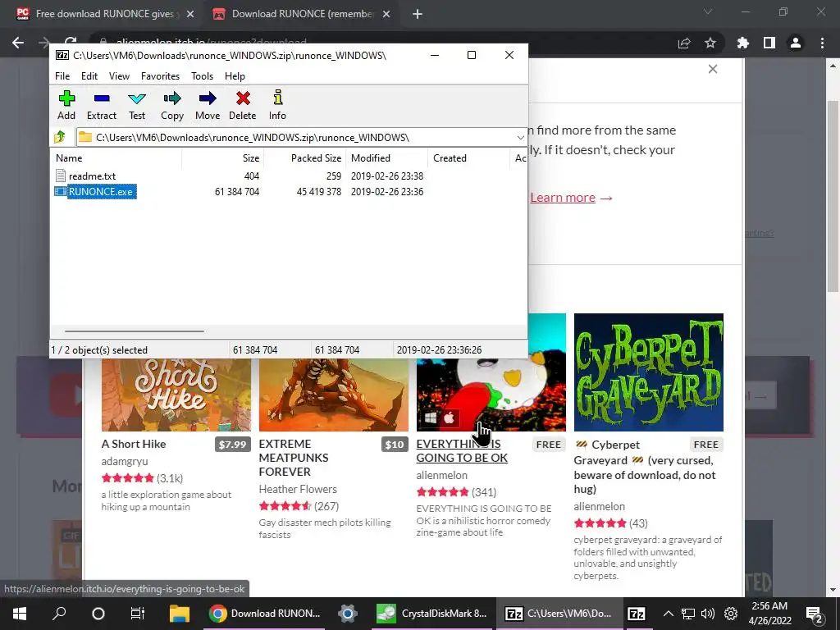Close the Free download RUNONCE tab
840x630 pixels.
(x=189, y=15)
